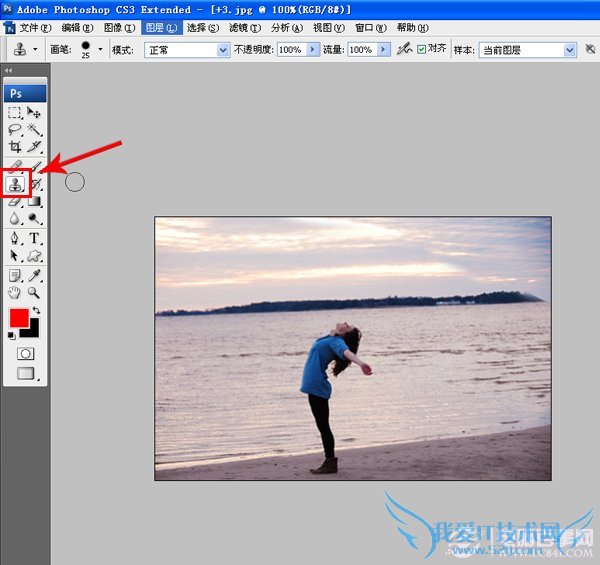Select the Magic Wand tool
Screen dimensions: 600x565
click(x=34, y=130)
